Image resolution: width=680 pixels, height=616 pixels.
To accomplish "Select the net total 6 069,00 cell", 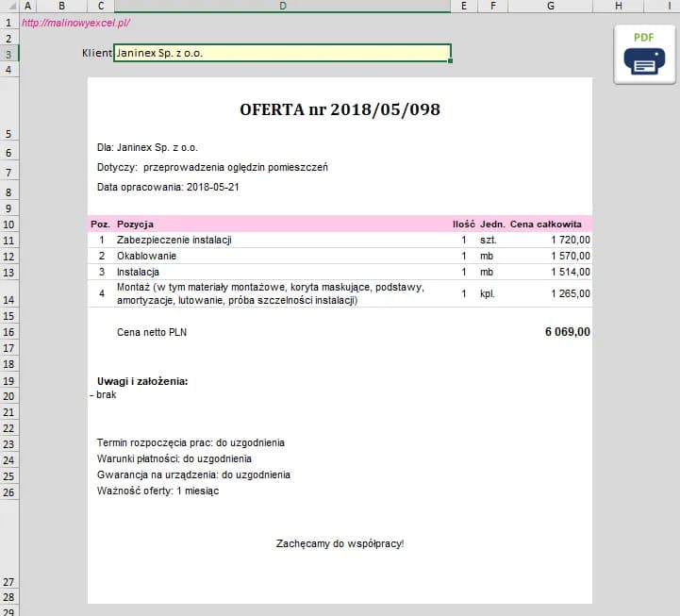I will pos(568,332).
